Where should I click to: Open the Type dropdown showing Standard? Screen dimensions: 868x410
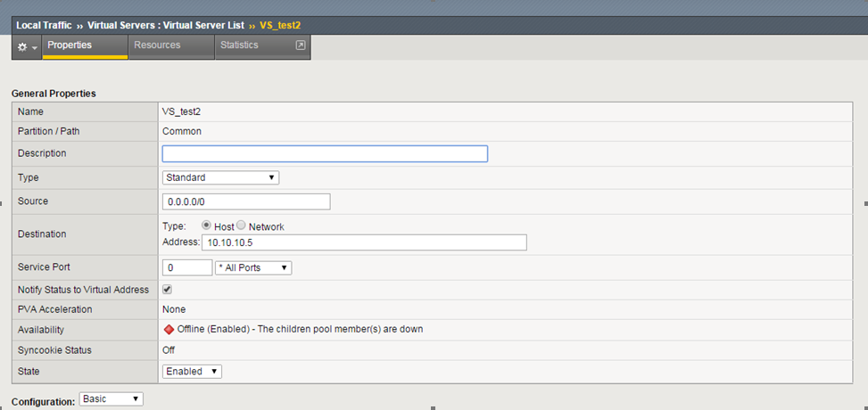[x=220, y=177]
